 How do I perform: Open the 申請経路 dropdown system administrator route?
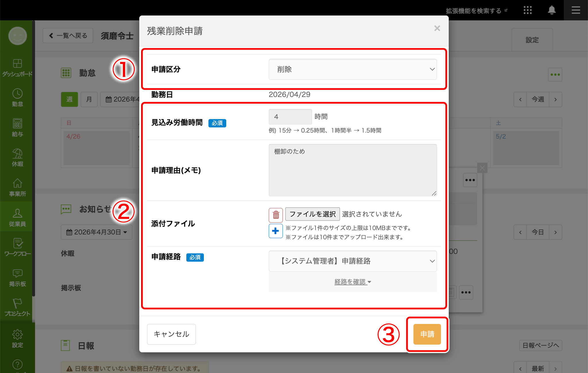(353, 261)
